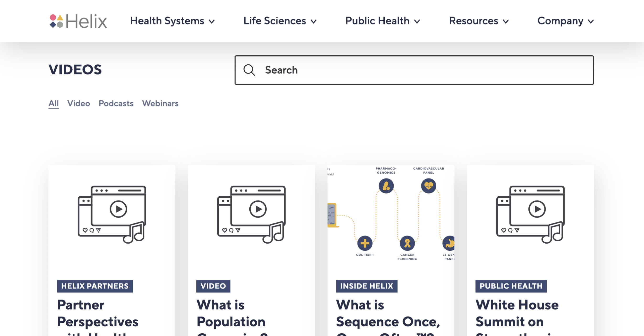Click the Cardiovascular Panel heart icon

[x=428, y=186]
